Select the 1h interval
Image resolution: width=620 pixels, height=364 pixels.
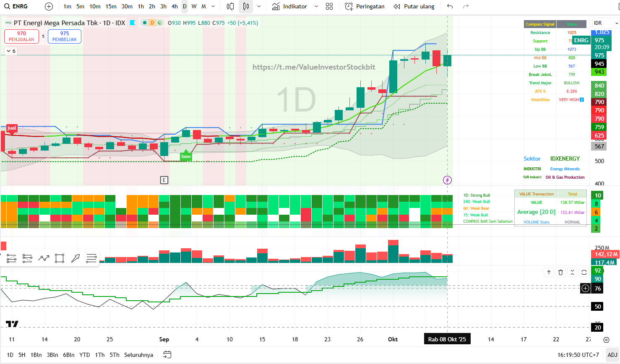(141, 6)
